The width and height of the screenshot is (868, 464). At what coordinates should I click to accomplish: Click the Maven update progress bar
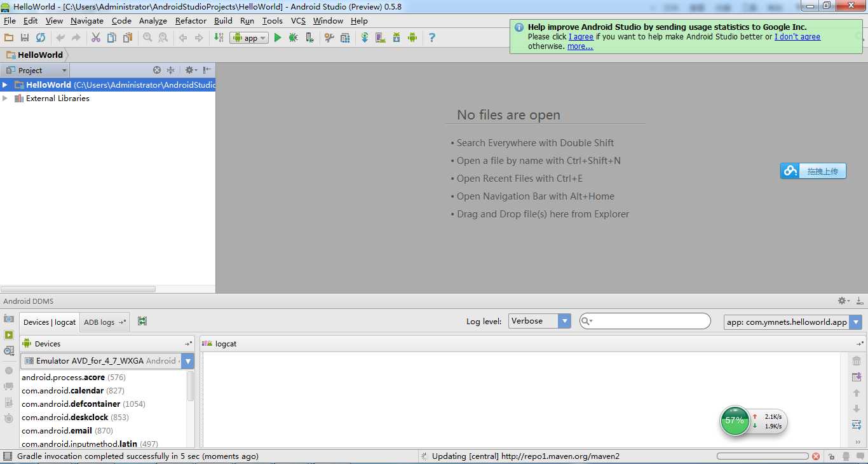763,456
